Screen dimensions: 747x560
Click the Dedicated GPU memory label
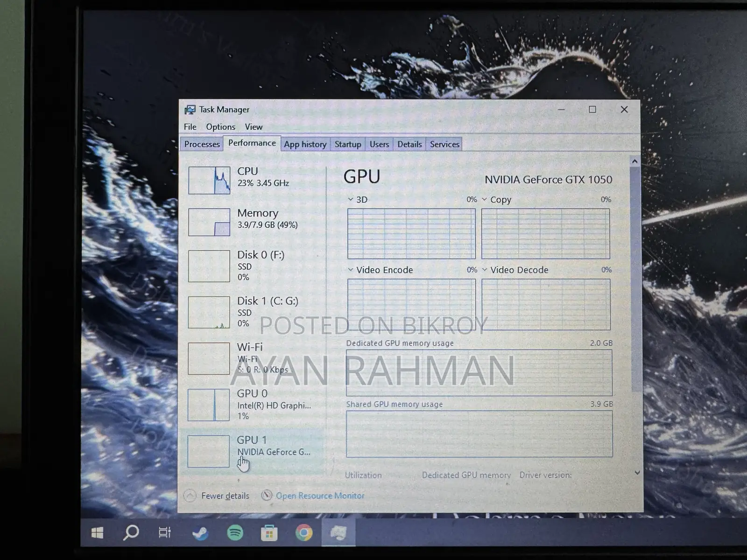pos(466,475)
